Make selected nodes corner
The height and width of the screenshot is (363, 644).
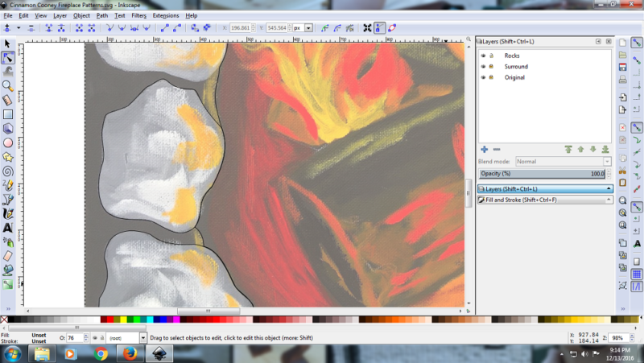tap(109, 28)
